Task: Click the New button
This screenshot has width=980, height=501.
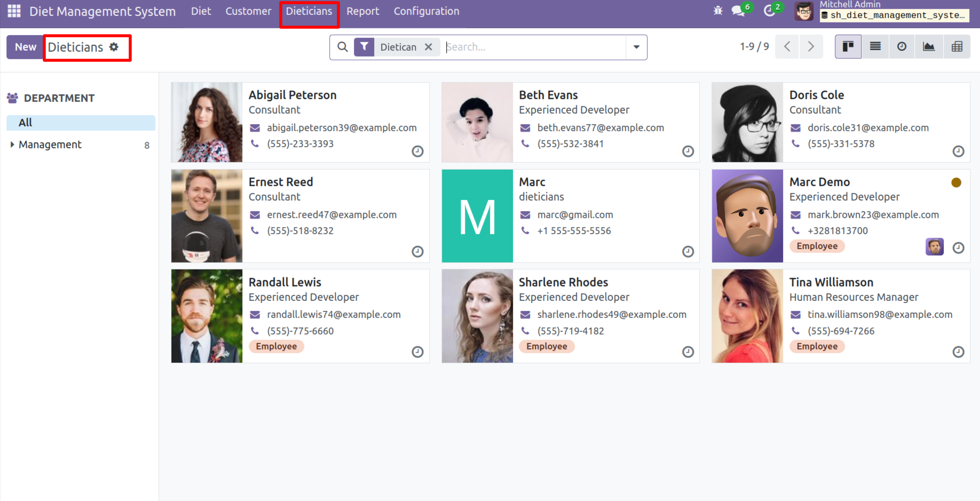Action: [25, 47]
